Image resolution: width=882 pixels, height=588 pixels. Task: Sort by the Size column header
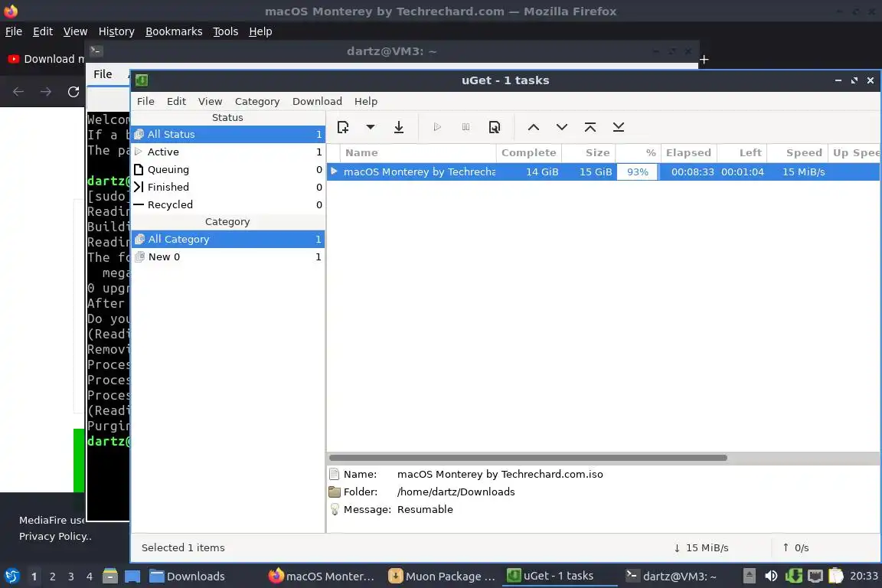[588, 152]
